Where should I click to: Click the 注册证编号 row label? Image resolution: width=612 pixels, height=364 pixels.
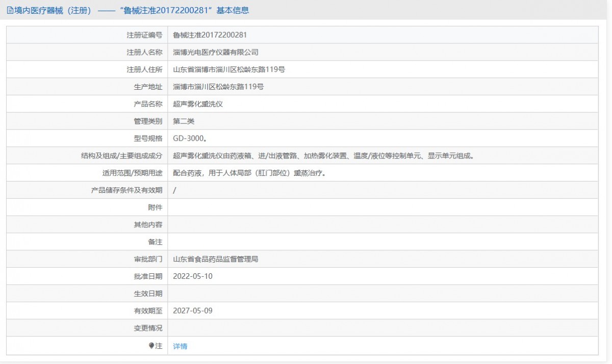[144, 35]
